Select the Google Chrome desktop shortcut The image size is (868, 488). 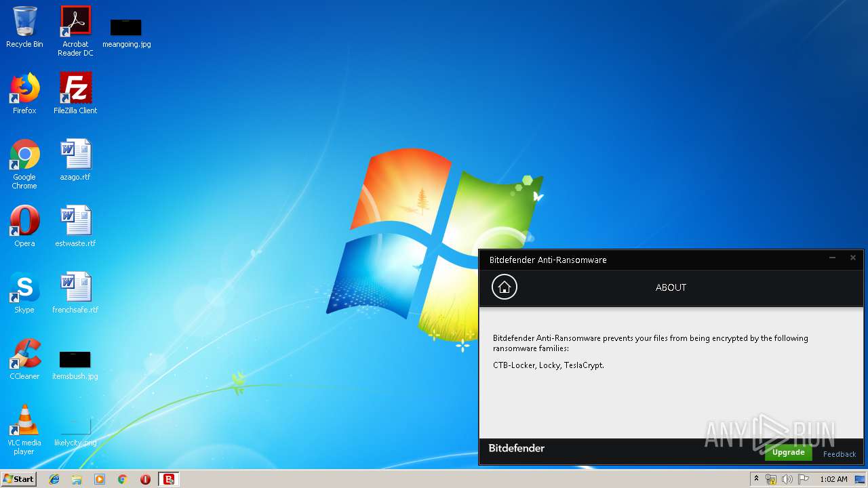24,164
